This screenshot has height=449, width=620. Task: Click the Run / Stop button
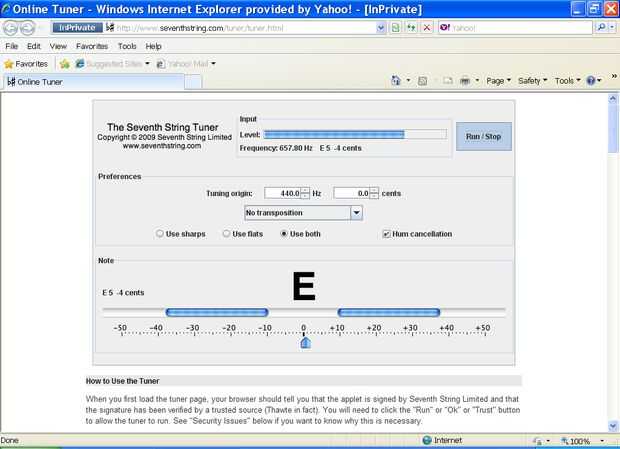484,136
